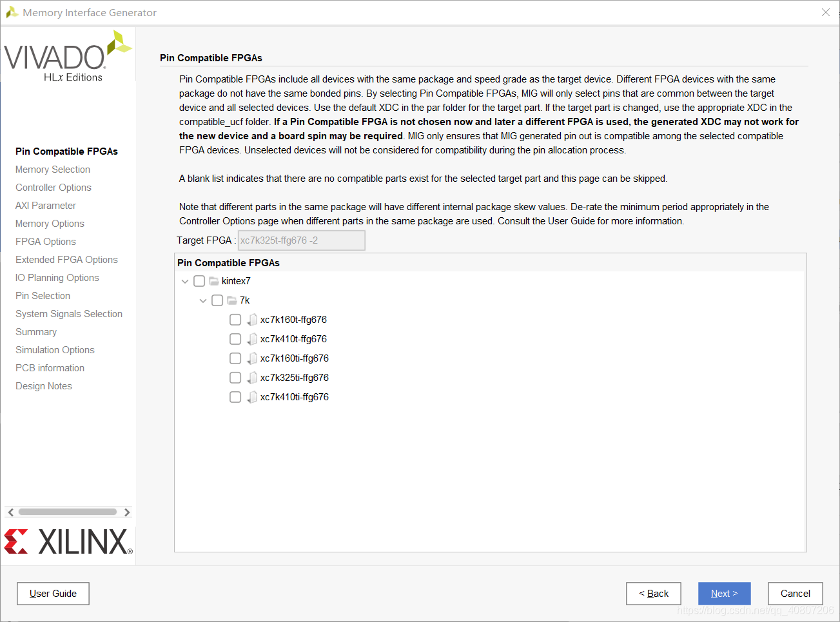The height and width of the screenshot is (622, 840).
Task: Tick the xc7k325ti-ffg676 checkbox
Action: [235, 378]
